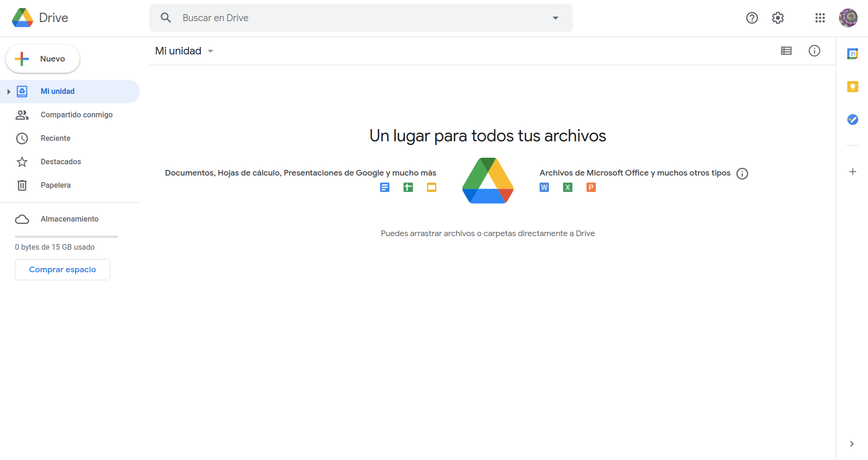This screenshot has width=868, height=460.
Task: Click the Almacenamiento cloud icon
Action: 22,219
